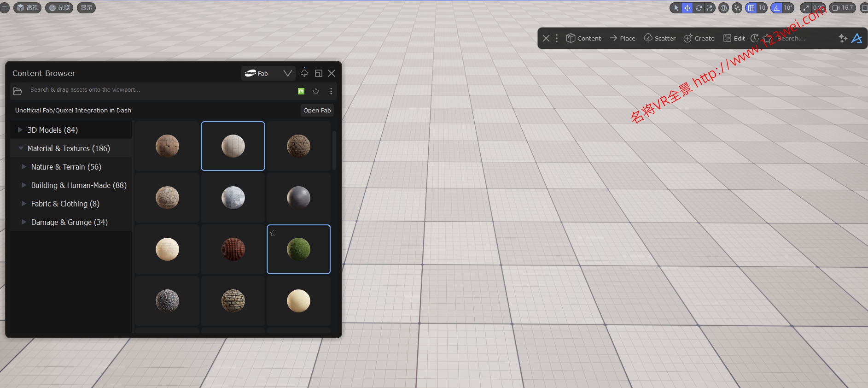Open the Content tab in Dash bar

[x=583, y=38]
